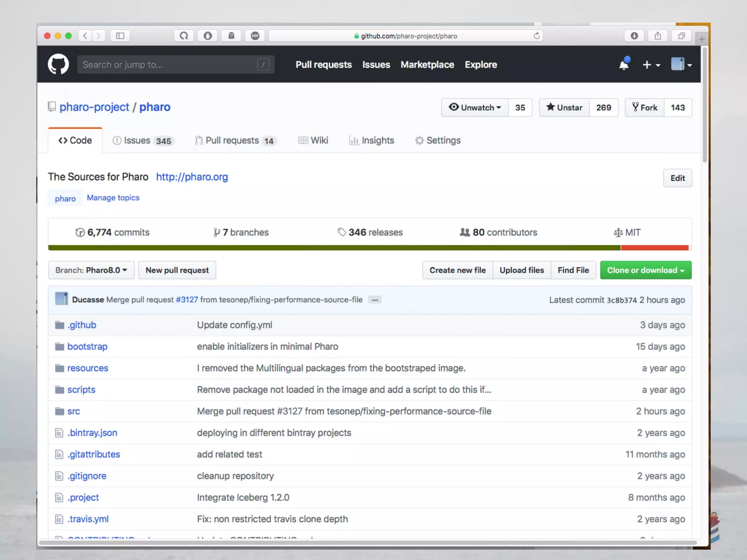Open the src folder
Image resolution: width=747 pixels, height=560 pixels.
pyautogui.click(x=73, y=411)
